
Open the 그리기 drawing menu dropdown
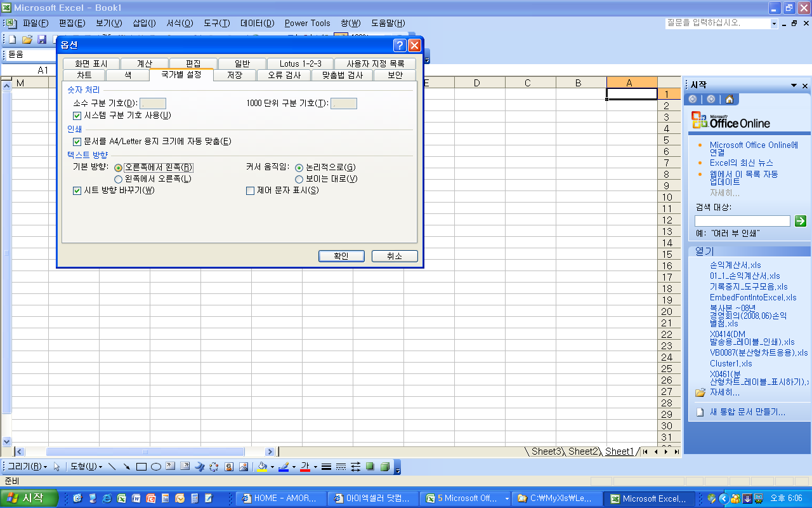click(x=27, y=467)
